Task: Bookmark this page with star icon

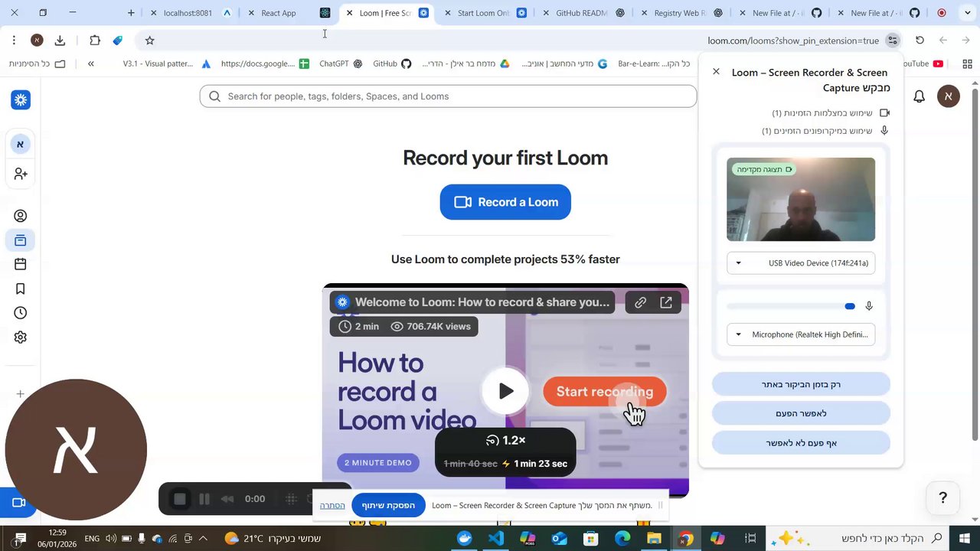Action: [x=149, y=41]
